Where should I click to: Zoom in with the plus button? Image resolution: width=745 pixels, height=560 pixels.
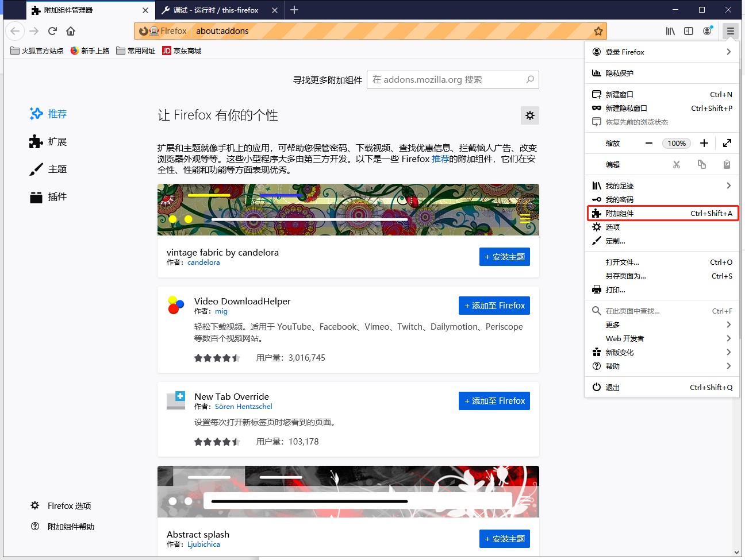coord(704,143)
